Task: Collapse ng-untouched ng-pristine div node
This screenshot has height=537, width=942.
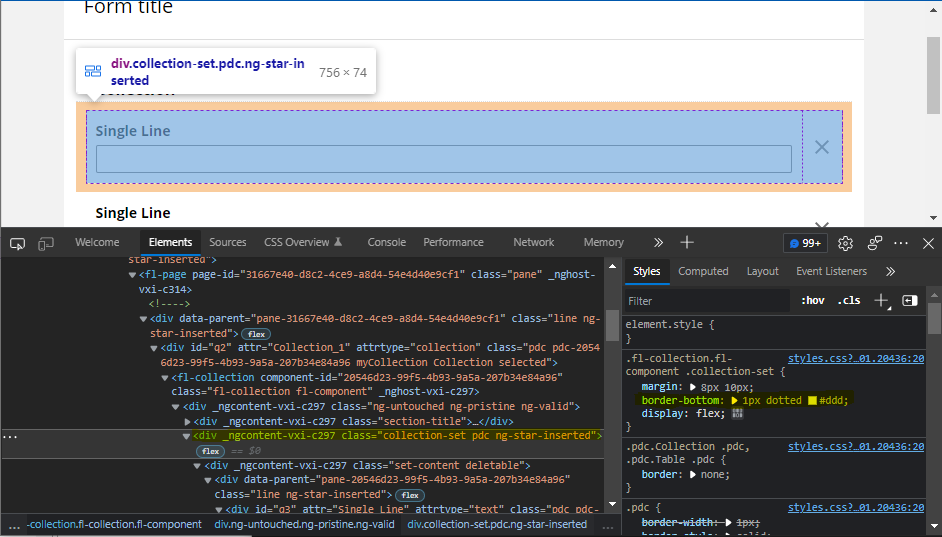Action: pyautogui.click(x=175, y=407)
